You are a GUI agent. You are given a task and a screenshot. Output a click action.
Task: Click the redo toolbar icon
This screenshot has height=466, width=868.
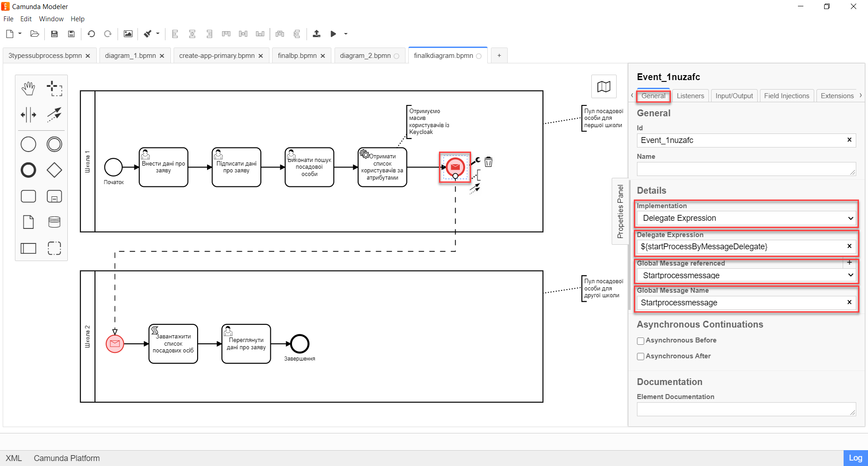tap(108, 34)
